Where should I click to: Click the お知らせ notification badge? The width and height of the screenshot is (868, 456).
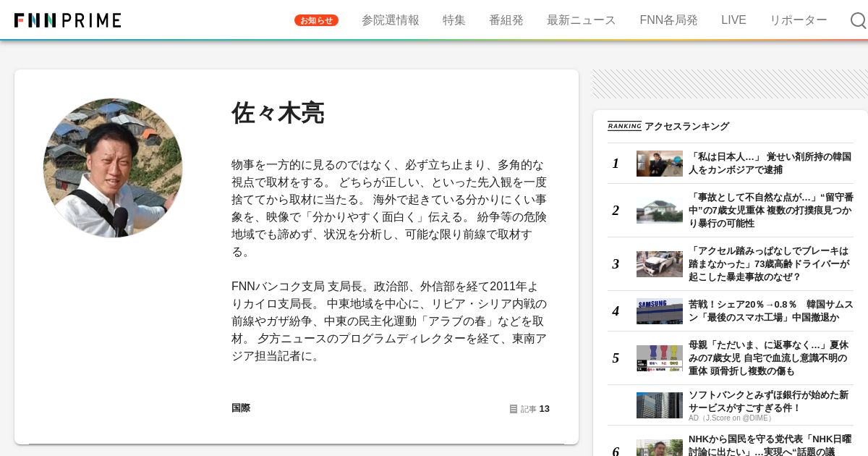[x=316, y=20]
